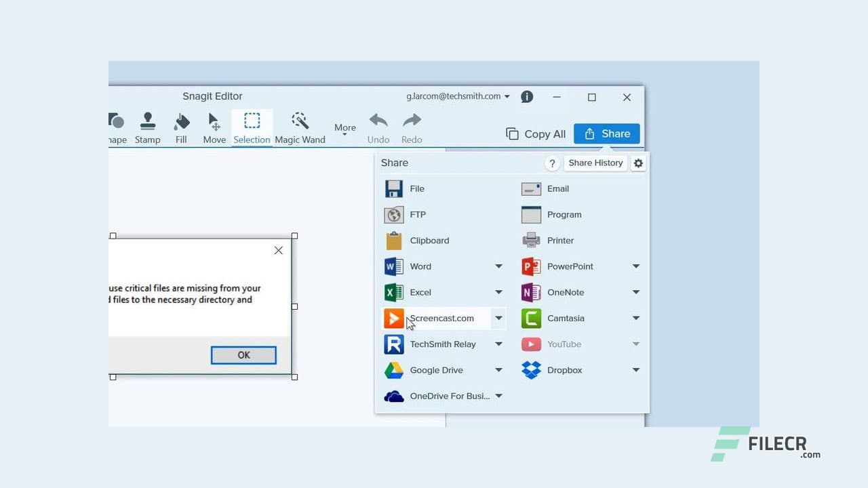
Task: Expand the YouTube share options
Action: click(x=635, y=344)
